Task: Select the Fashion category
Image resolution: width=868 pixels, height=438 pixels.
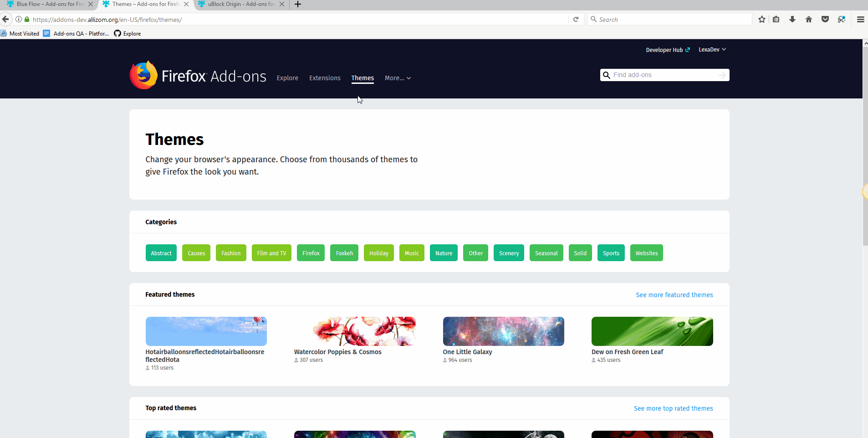Action: click(x=231, y=253)
